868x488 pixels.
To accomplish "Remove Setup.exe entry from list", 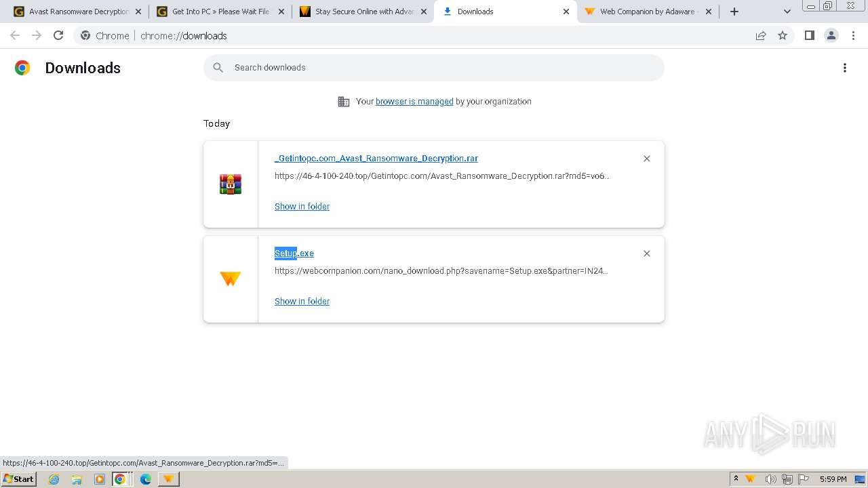I will point(646,253).
